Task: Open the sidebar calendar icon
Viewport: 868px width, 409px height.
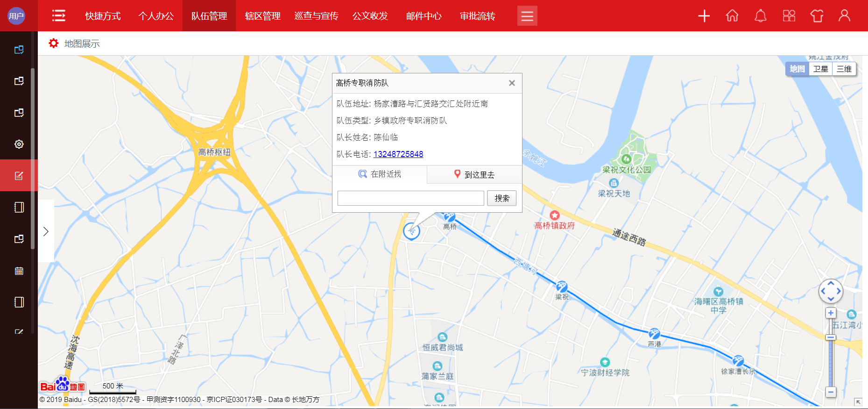Action: [19, 271]
